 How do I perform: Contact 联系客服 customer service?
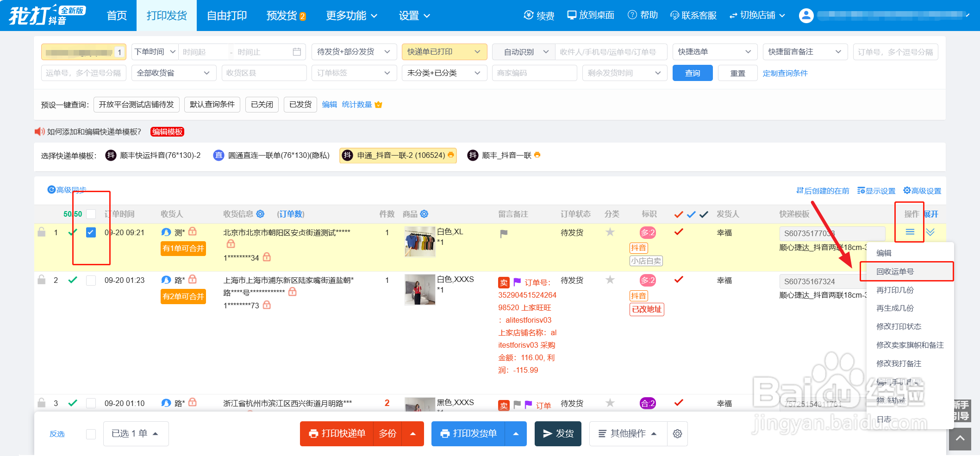[693, 15]
